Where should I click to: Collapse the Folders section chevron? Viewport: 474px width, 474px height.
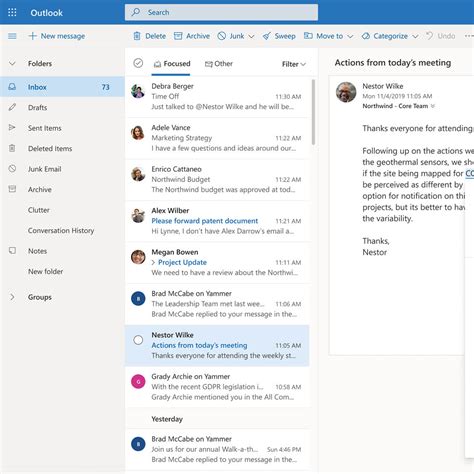pos(12,63)
